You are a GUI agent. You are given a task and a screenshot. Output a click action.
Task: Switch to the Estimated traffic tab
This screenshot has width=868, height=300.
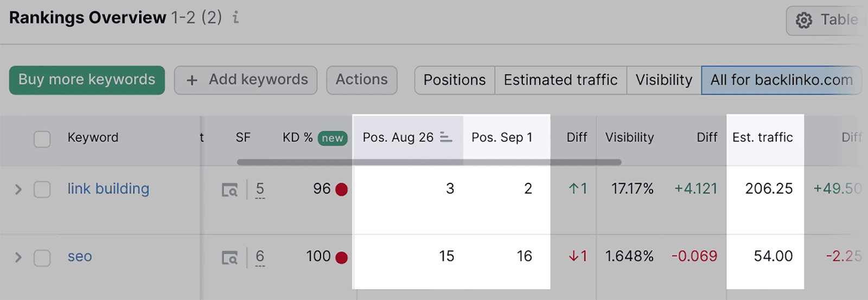point(560,80)
